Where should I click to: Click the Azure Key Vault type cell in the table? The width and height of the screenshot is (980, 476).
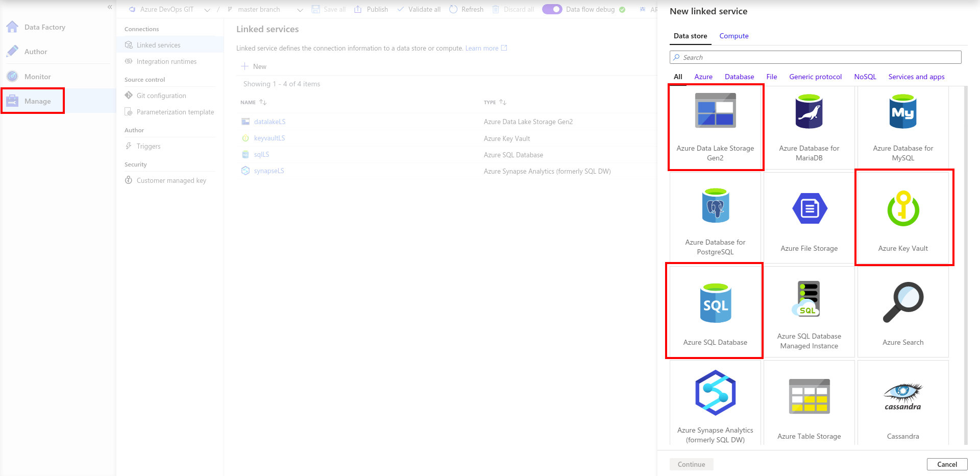[507, 138]
